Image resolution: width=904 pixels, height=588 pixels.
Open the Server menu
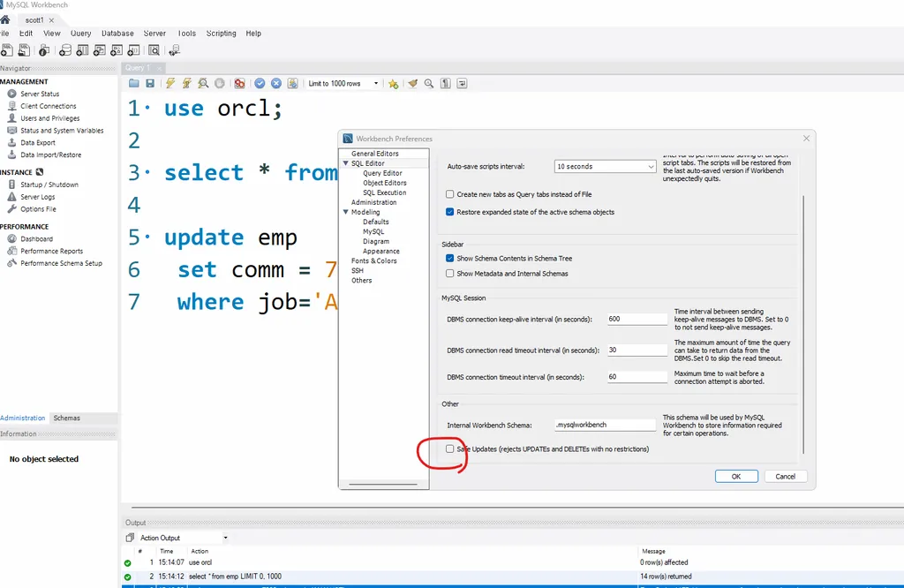point(154,34)
